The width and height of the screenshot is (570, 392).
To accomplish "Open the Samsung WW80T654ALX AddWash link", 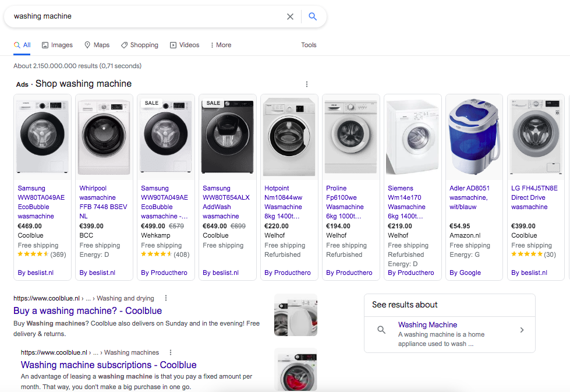I will [226, 202].
